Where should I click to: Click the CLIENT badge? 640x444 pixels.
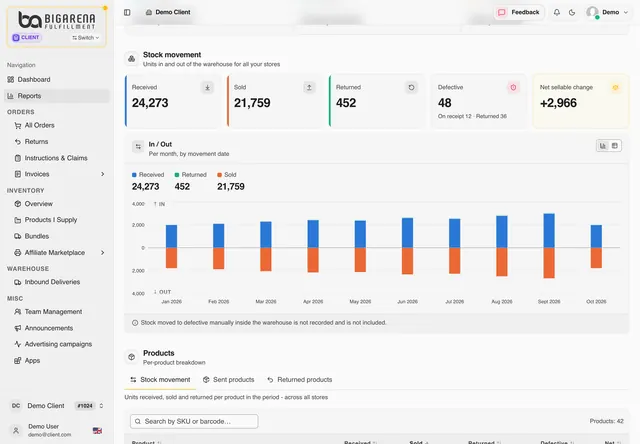point(26,38)
